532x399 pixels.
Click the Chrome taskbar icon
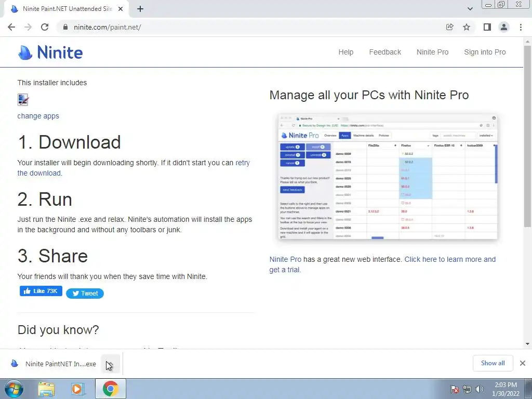coord(111,389)
